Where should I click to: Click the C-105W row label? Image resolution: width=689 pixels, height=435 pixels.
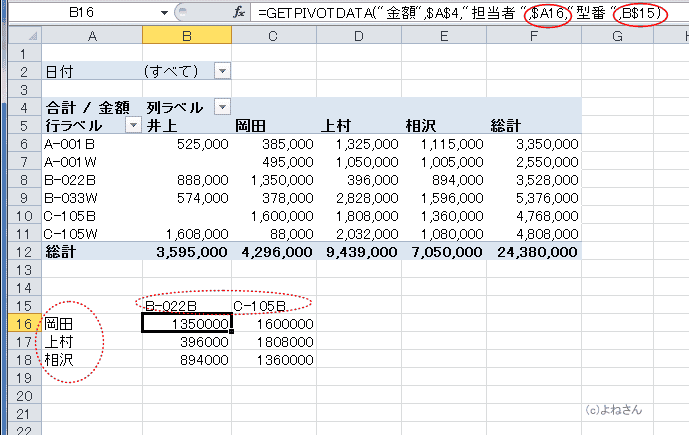(x=71, y=234)
